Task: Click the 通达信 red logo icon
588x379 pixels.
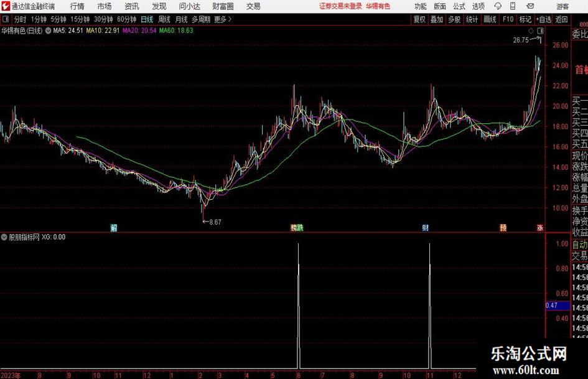Action: 6,6
